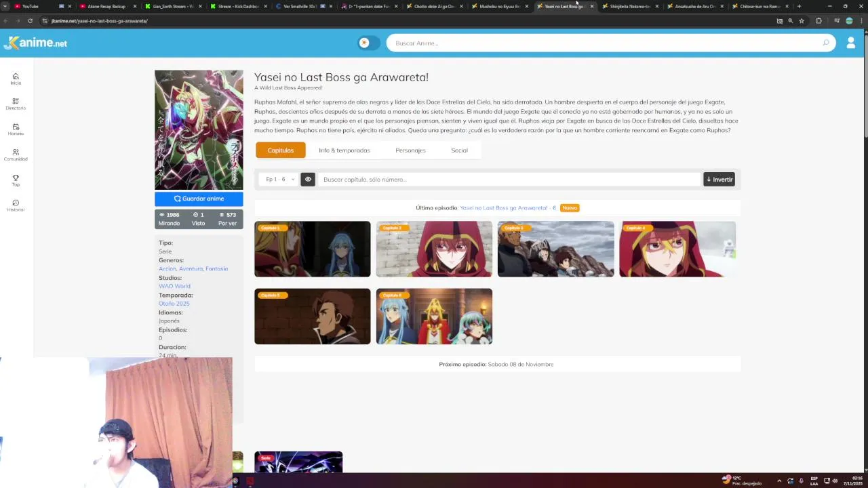
Task: Open Capítulo 1 thumbnail
Action: pyautogui.click(x=313, y=249)
